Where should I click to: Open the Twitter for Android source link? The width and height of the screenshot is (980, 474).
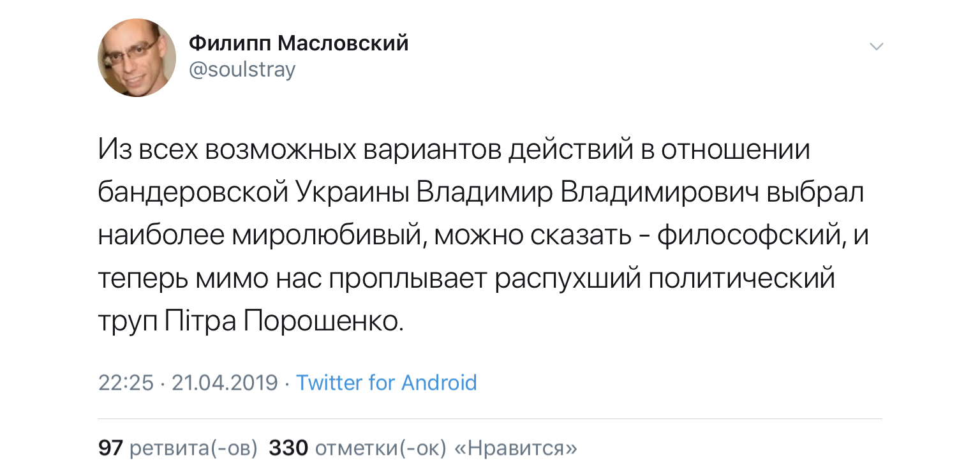tap(387, 382)
